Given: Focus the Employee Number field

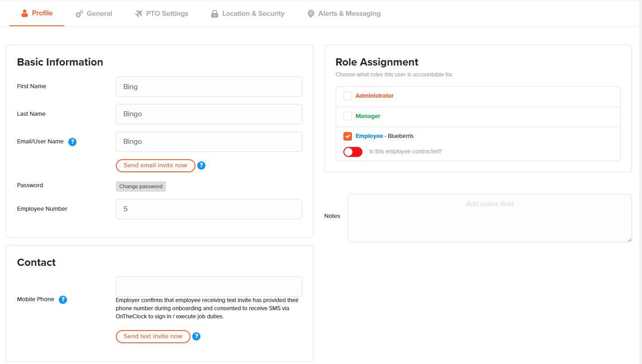Looking at the screenshot, I should tap(209, 209).
